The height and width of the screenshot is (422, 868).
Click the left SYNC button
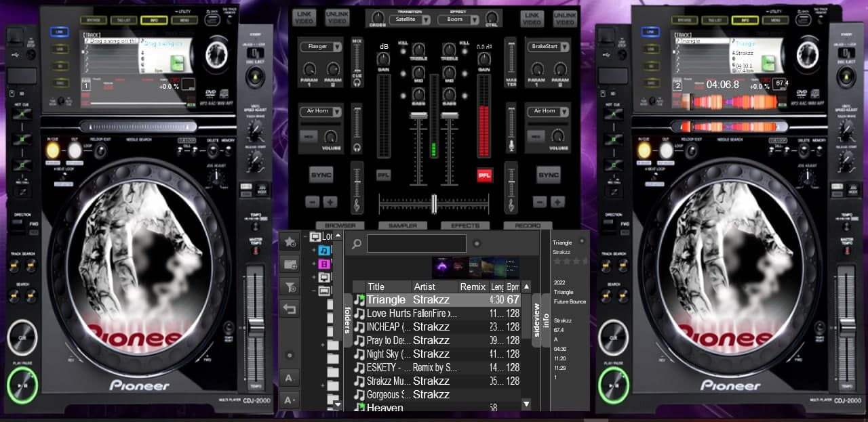click(321, 175)
